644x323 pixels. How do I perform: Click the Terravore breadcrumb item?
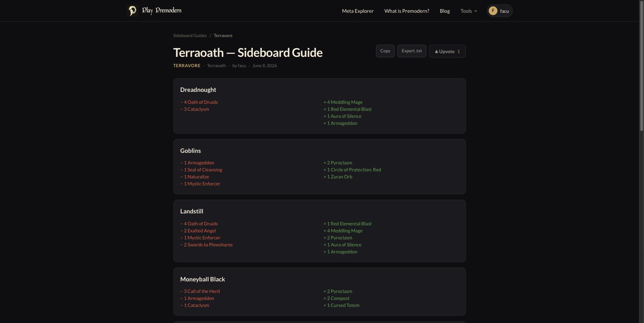223,35
